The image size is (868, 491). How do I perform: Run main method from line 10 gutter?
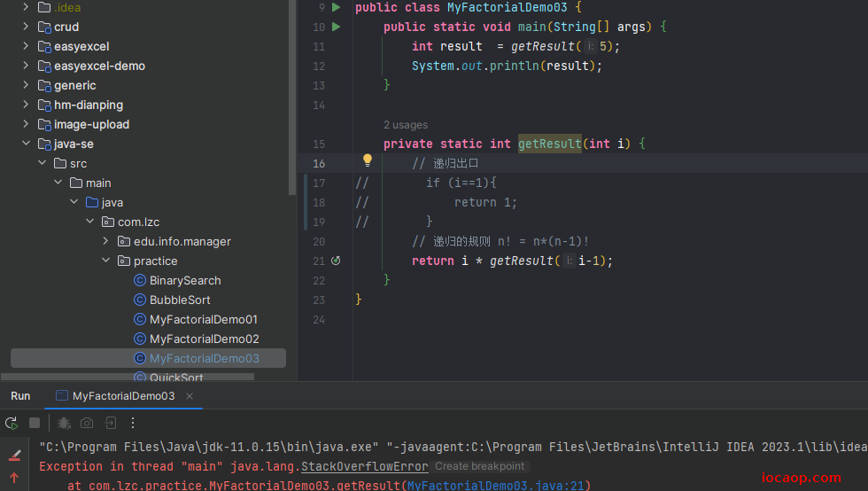pyautogui.click(x=336, y=27)
